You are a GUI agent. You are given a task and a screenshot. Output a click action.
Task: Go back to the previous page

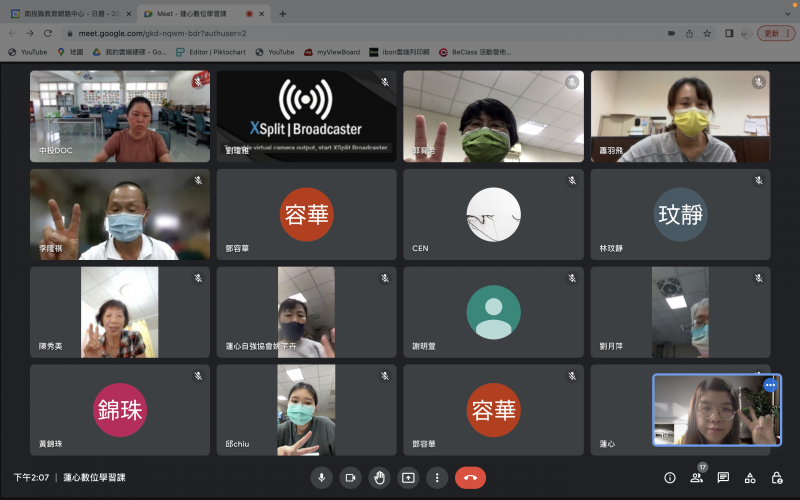pyautogui.click(x=13, y=33)
